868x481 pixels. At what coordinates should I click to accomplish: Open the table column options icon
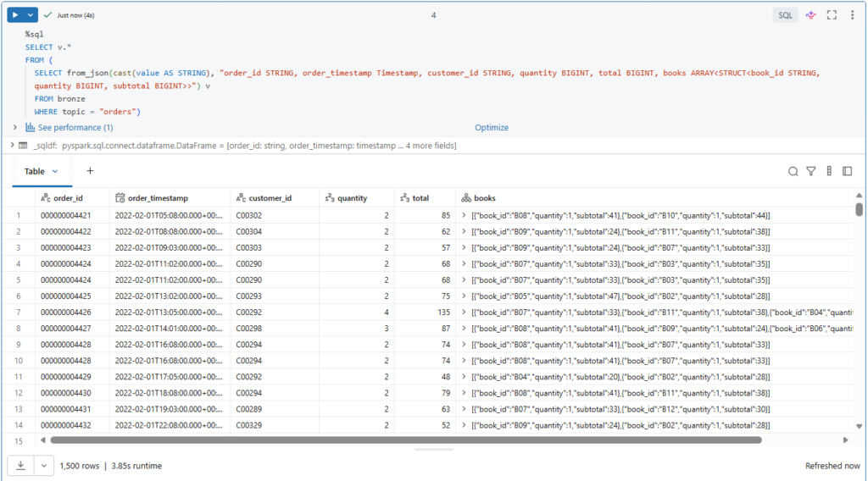click(829, 171)
